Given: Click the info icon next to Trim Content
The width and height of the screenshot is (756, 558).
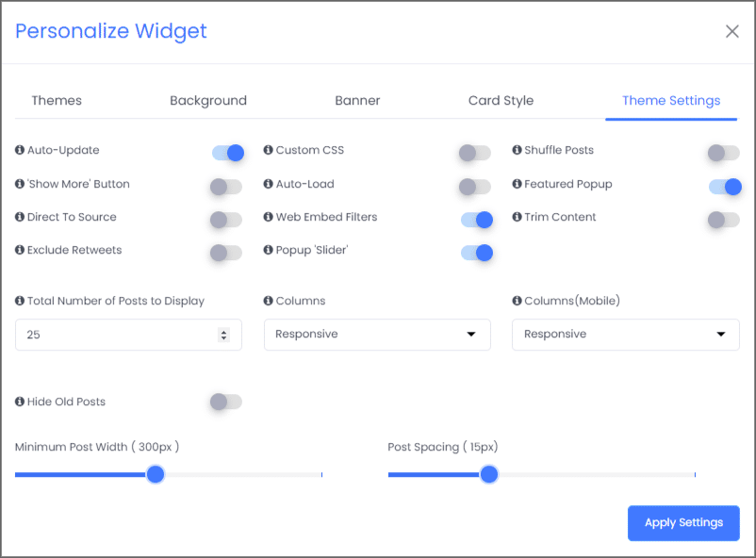Looking at the screenshot, I should tap(517, 217).
